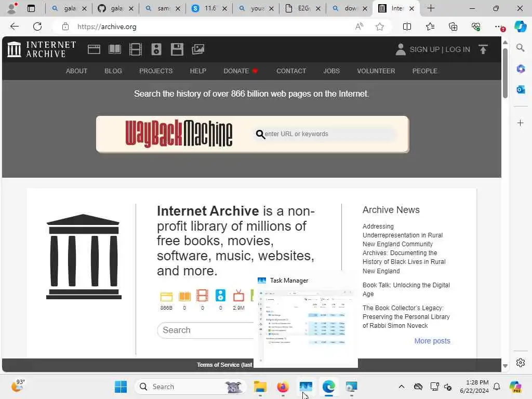This screenshot has height=399, width=532.
Task: Open the TV collection icon labeled 2.9M
Action: click(238, 296)
